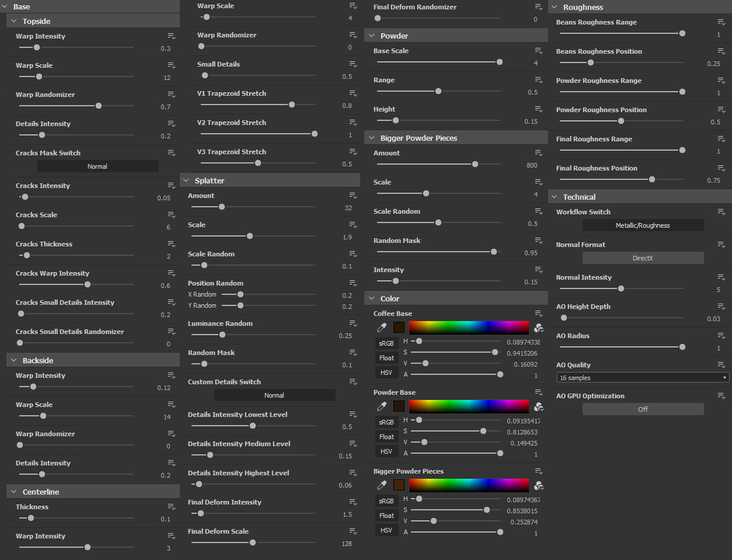Open parameter menu icon for AO Radius
This screenshot has height=560, width=732.
[721, 336]
